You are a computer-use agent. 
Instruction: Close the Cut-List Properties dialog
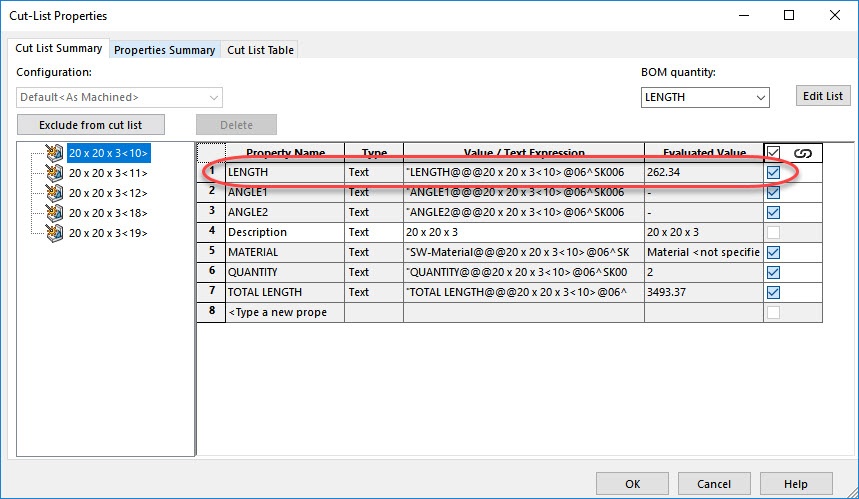(x=834, y=15)
